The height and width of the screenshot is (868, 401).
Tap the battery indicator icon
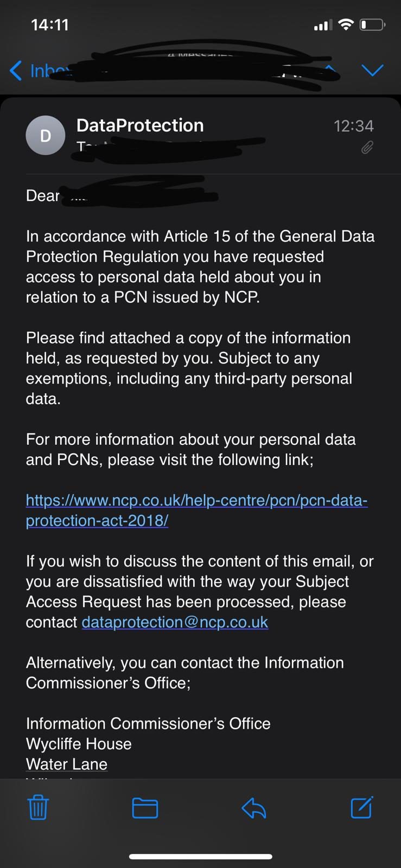(372, 24)
